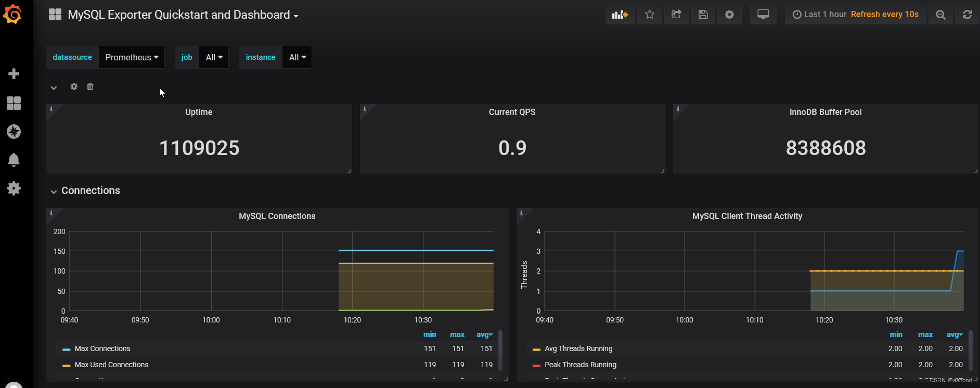Click the Connections legend scrollbar
This screenshot has width=980, height=388.
point(500,350)
